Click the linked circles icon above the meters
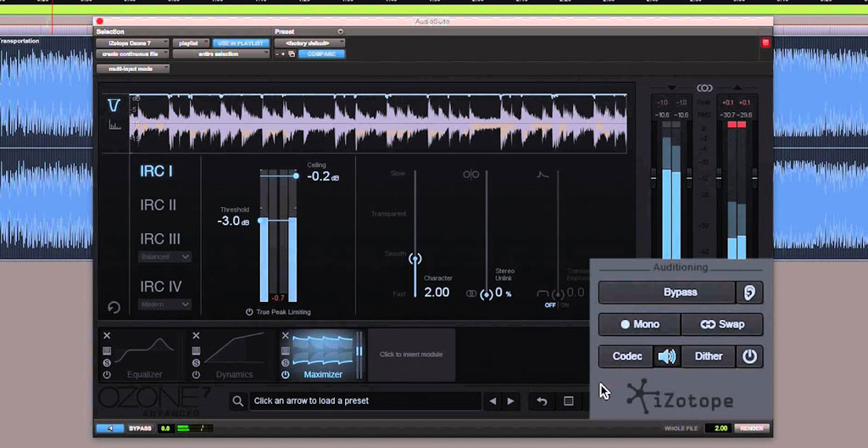Screen dimensions: 868x448 [704, 88]
